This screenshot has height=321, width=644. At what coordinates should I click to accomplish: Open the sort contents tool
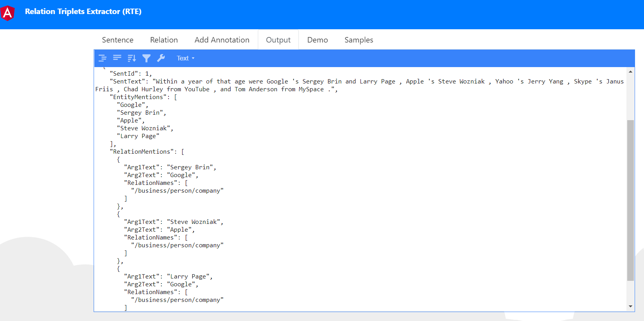132,58
